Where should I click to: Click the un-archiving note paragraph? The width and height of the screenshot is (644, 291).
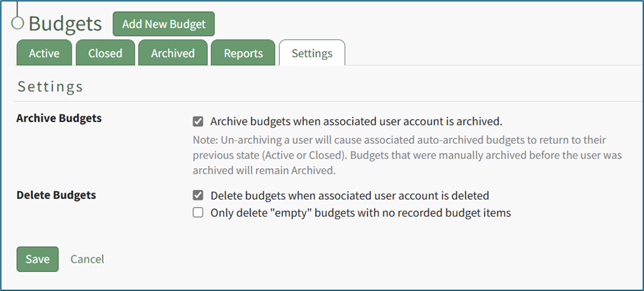click(x=407, y=156)
